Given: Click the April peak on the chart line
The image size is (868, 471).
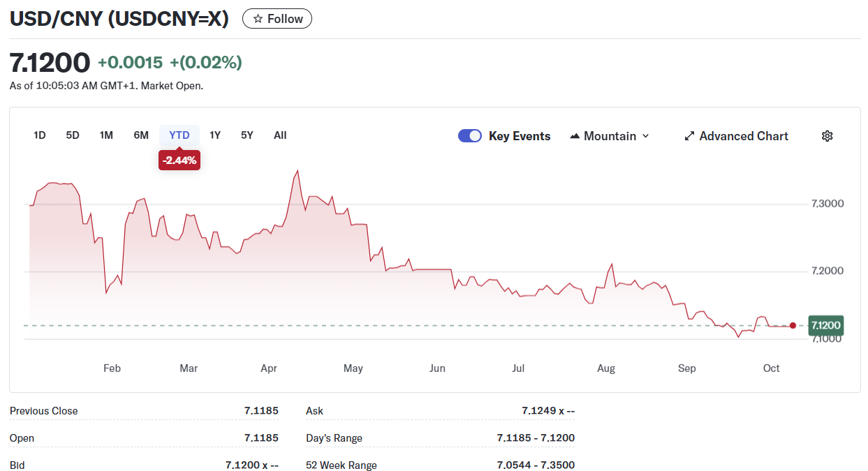Looking at the screenshot, I should (298, 170).
